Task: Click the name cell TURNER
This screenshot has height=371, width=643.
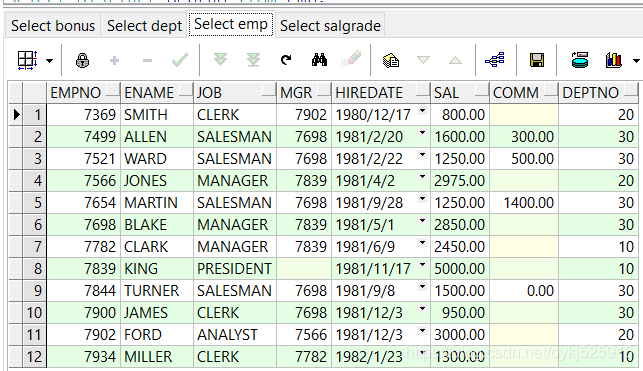Action: pos(157,291)
